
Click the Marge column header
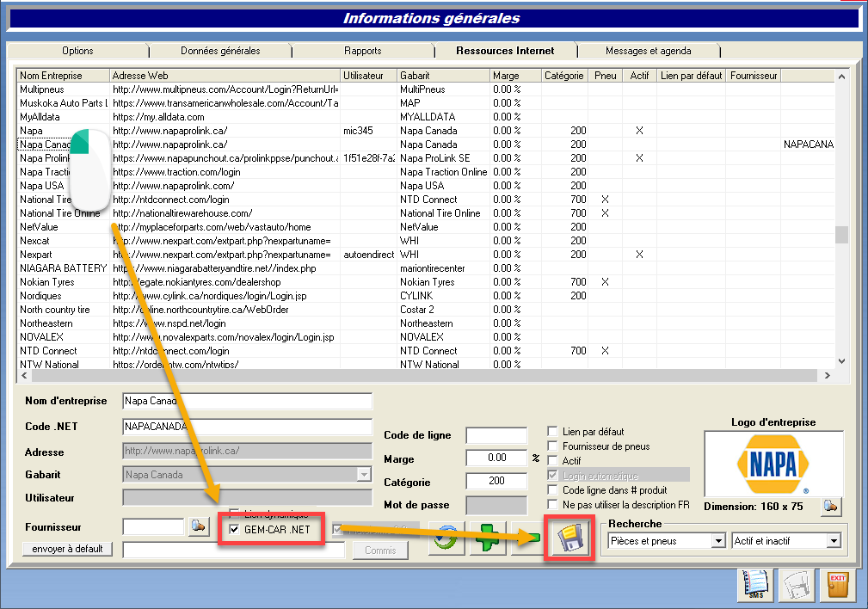click(x=515, y=76)
